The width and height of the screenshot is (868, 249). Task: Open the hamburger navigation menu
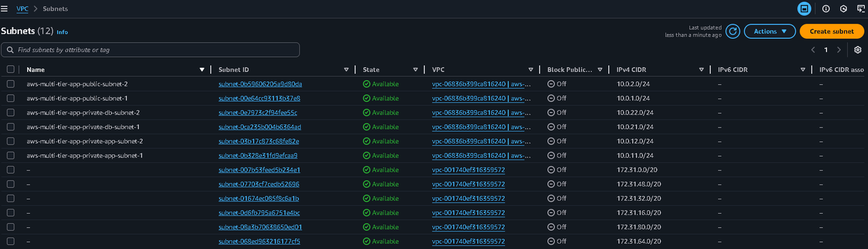[4, 9]
